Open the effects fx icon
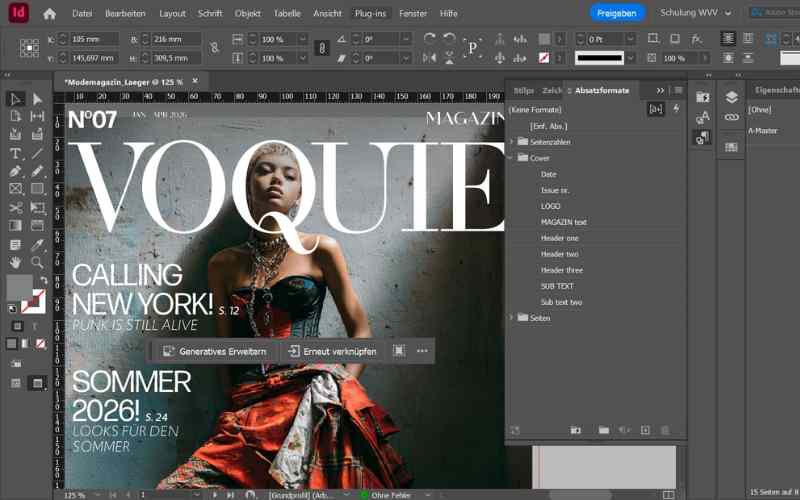The width and height of the screenshot is (800, 500). pyautogui.click(x=696, y=39)
